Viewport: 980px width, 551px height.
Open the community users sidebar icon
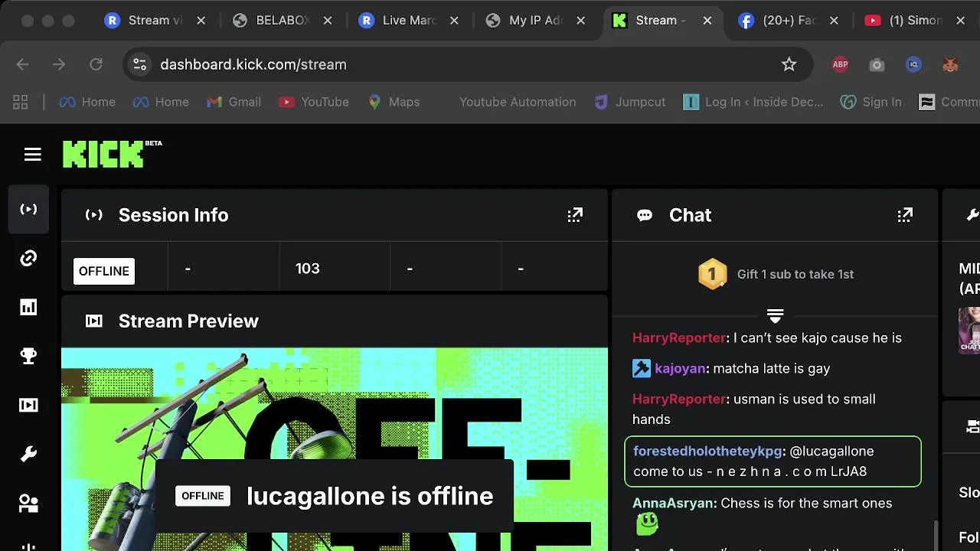(28, 504)
